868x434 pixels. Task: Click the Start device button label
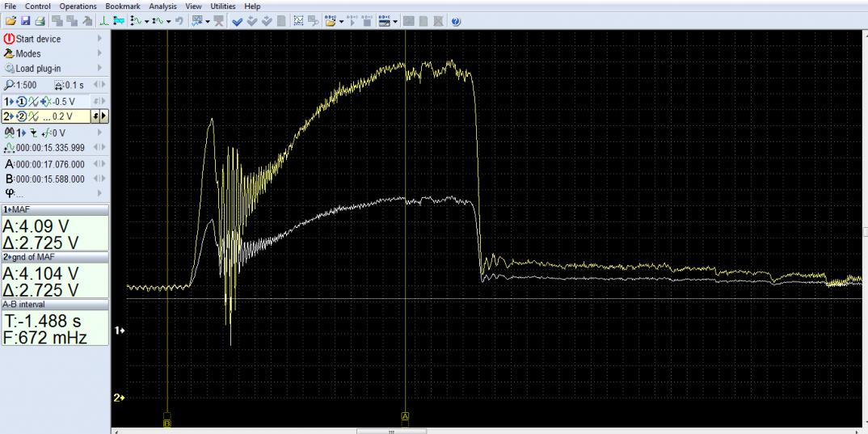pyautogui.click(x=38, y=39)
